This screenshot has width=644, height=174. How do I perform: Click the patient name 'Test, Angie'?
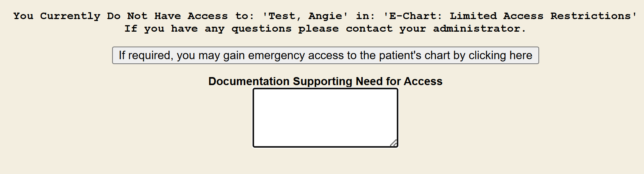305,16
